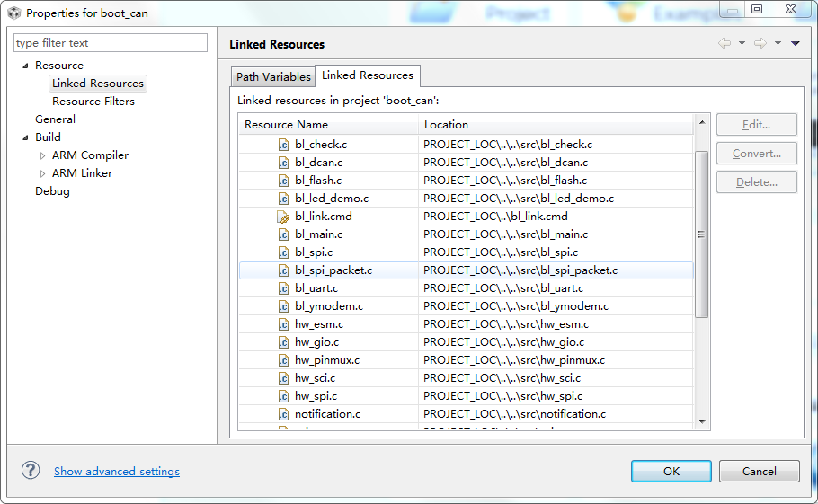Open the view menu dropdown triangle

(x=796, y=44)
